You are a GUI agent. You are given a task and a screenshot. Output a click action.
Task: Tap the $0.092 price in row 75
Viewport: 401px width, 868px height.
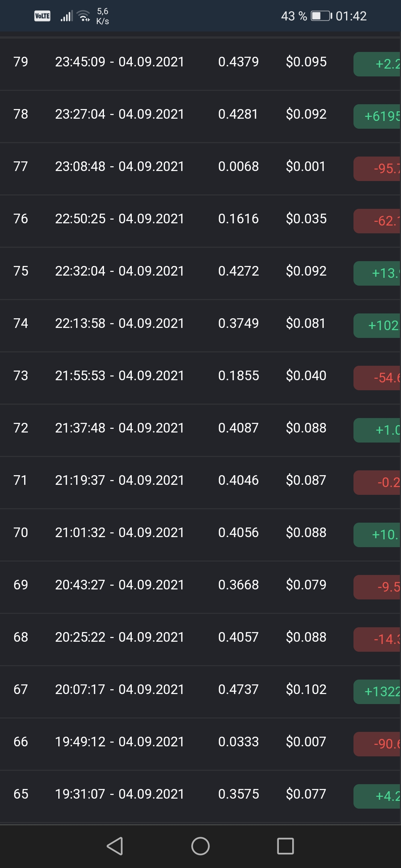coord(306,271)
